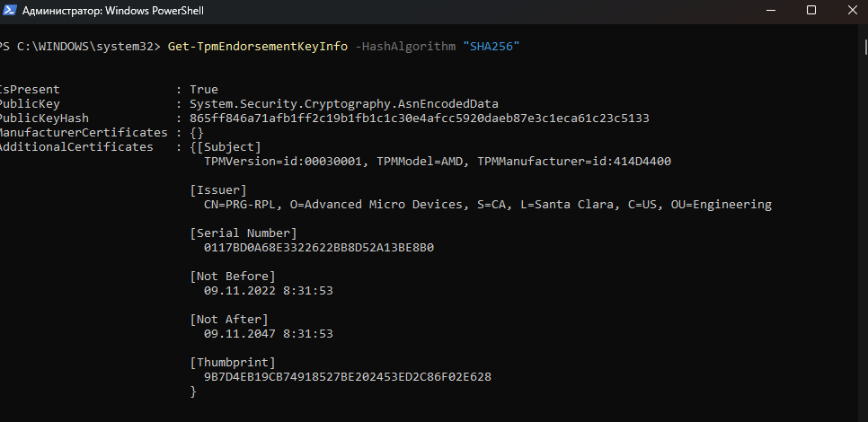
Task: Click the prompt path C:\WINDOWS\system32
Action: [x=84, y=47]
